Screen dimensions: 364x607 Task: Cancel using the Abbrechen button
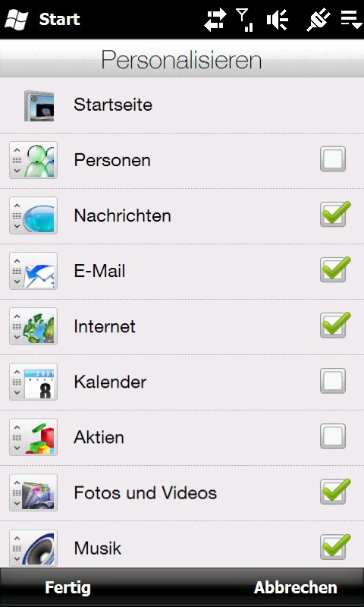[296, 587]
